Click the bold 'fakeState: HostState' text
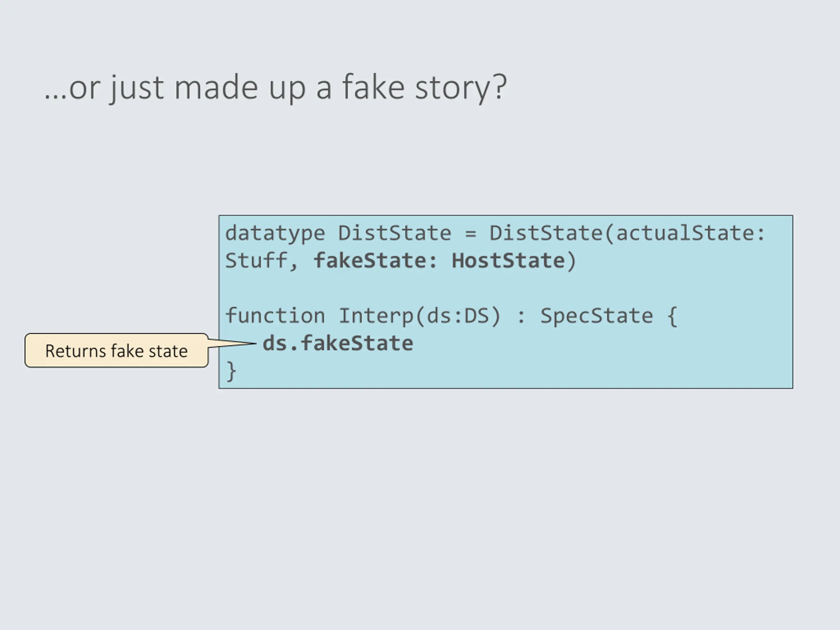The image size is (840, 630). (x=440, y=261)
